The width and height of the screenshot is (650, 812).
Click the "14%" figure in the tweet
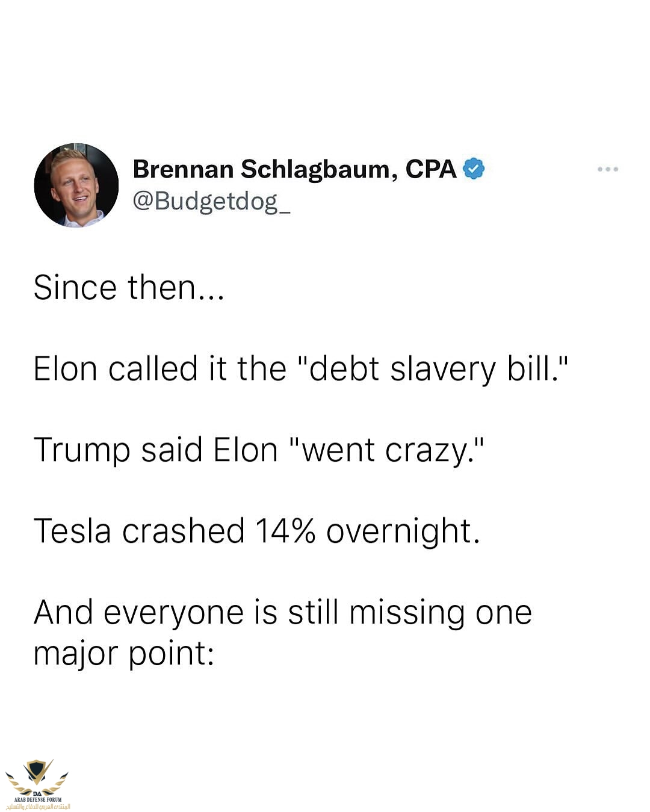[285, 531]
